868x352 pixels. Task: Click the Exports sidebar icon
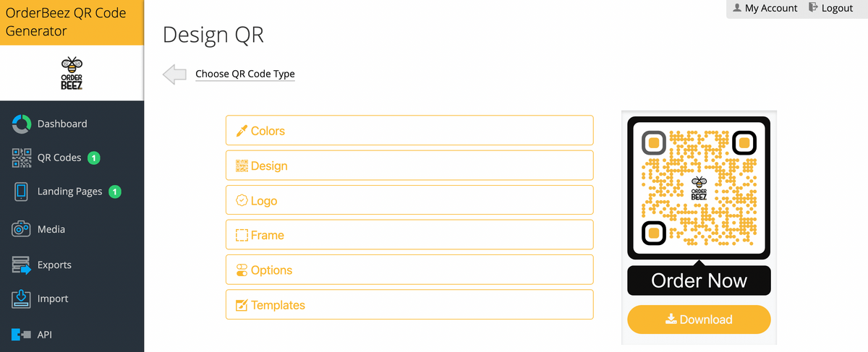(22, 265)
